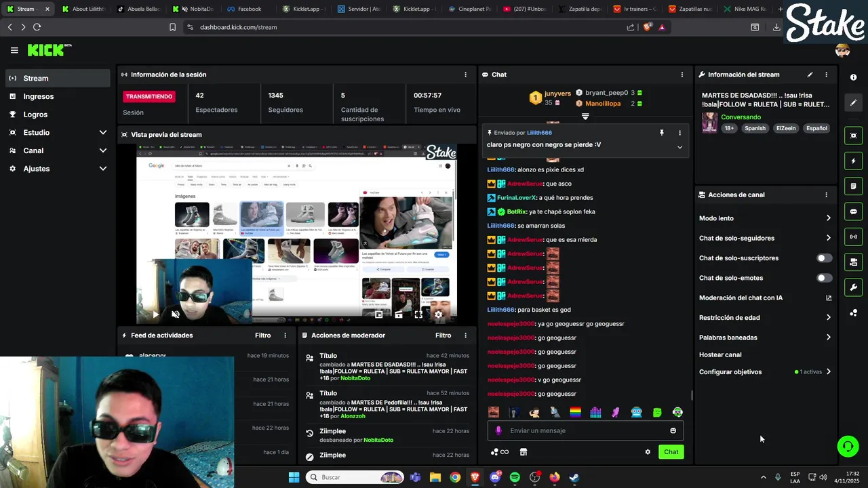Click the lightning bolt quick action icon
This screenshot has height=488, width=868.
click(854, 161)
